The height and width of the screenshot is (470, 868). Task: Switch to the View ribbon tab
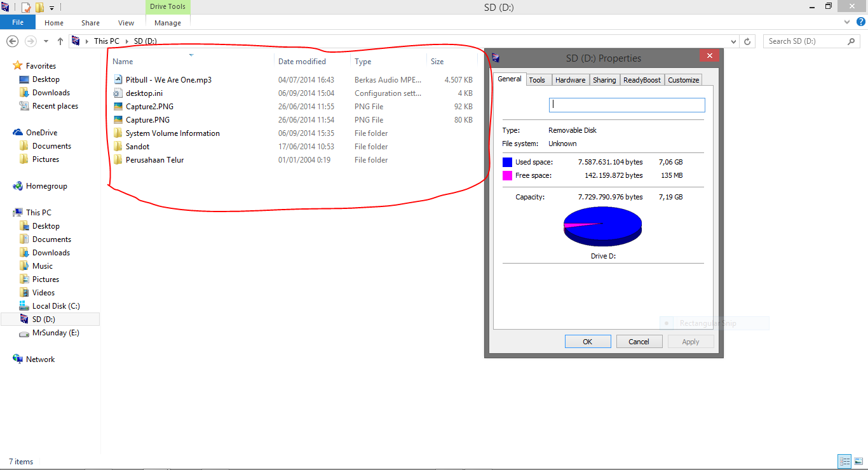(x=126, y=23)
